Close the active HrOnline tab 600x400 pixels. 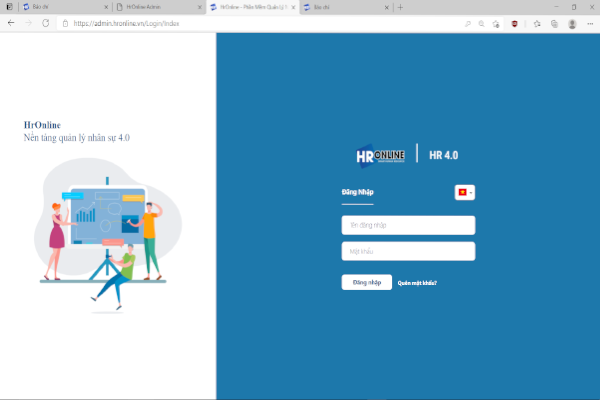point(293,7)
